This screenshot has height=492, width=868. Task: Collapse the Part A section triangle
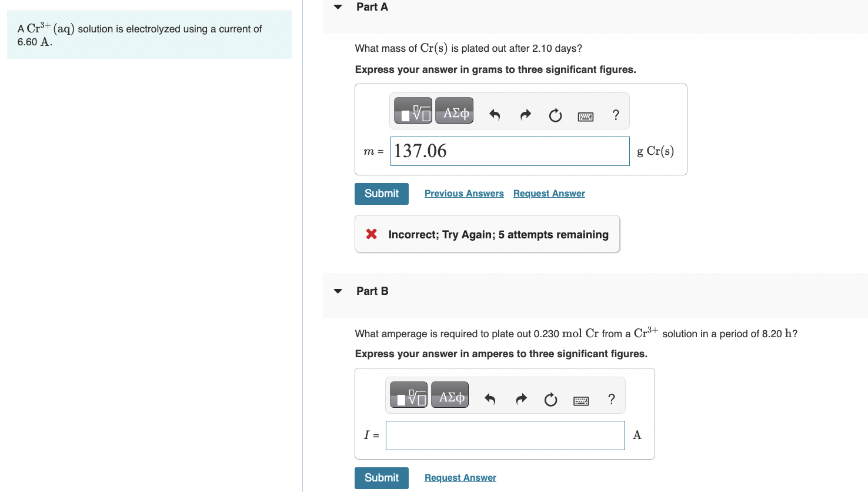point(338,7)
